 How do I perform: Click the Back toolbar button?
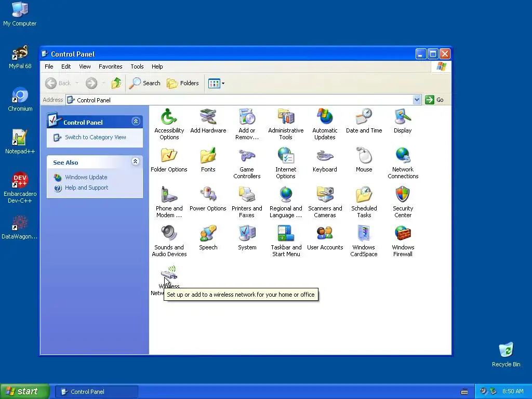point(58,83)
